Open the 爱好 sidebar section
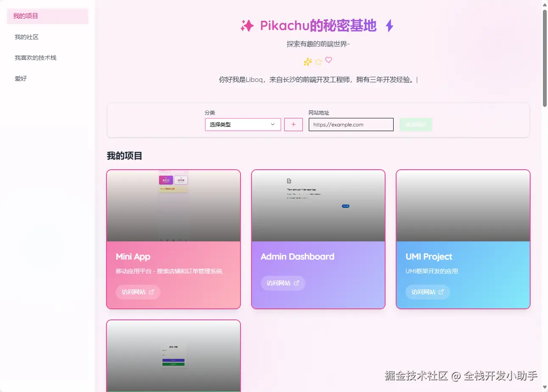The height and width of the screenshot is (392, 548). [21, 78]
